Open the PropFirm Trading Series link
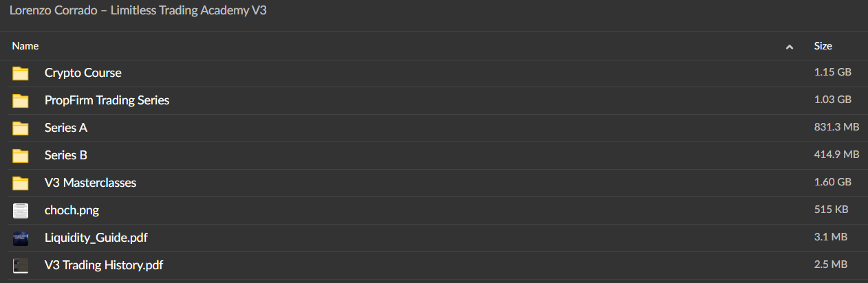The width and height of the screenshot is (868, 283). click(107, 100)
